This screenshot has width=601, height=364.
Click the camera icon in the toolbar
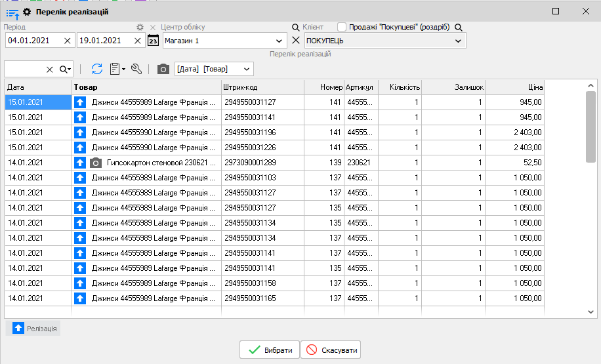(x=163, y=69)
